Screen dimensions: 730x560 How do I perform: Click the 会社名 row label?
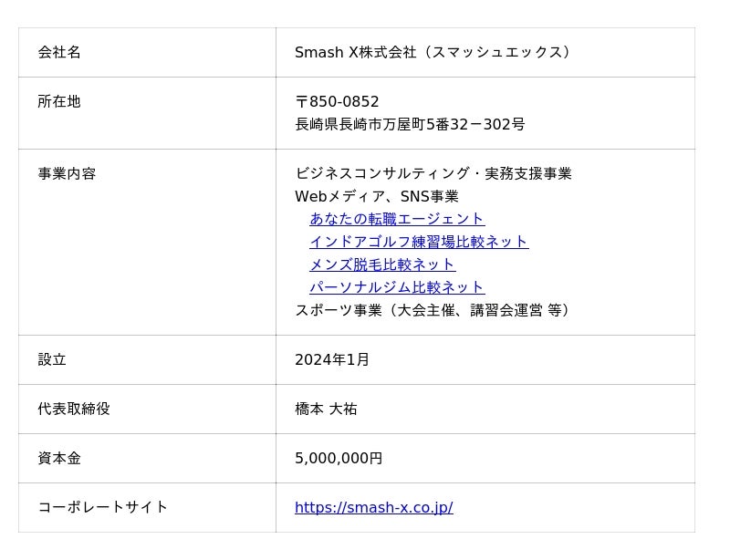(59, 52)
